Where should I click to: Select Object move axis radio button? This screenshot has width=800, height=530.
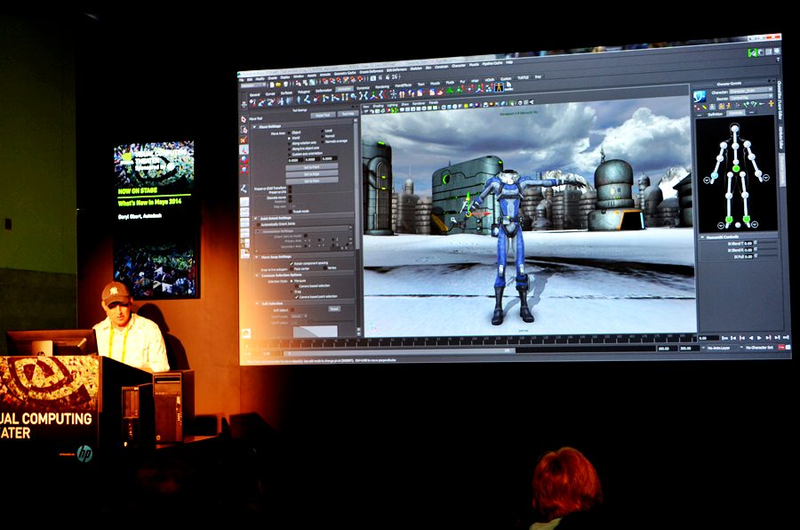(289, 133)
